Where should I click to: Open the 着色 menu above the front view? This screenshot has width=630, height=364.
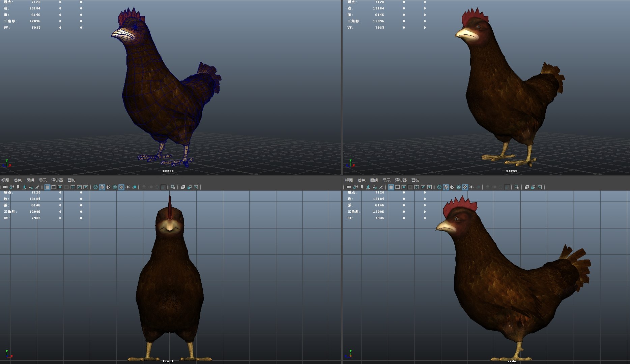(x=18, y=180)
